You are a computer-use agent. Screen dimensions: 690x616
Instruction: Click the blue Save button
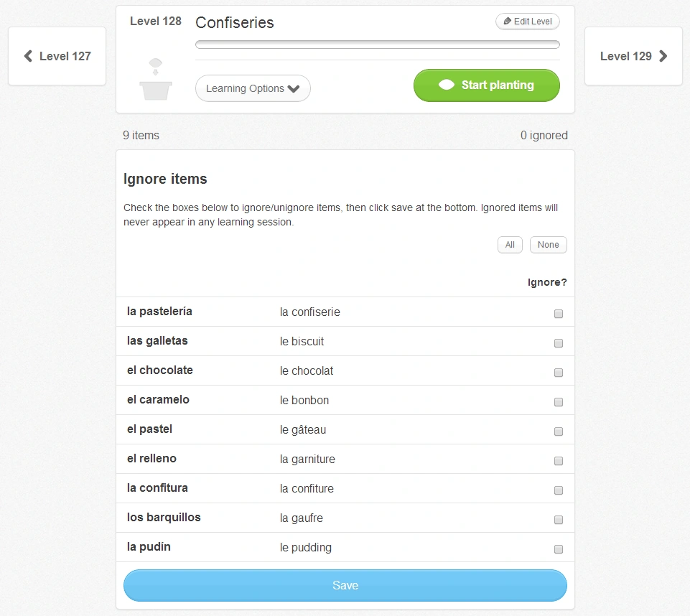point(345,585)
